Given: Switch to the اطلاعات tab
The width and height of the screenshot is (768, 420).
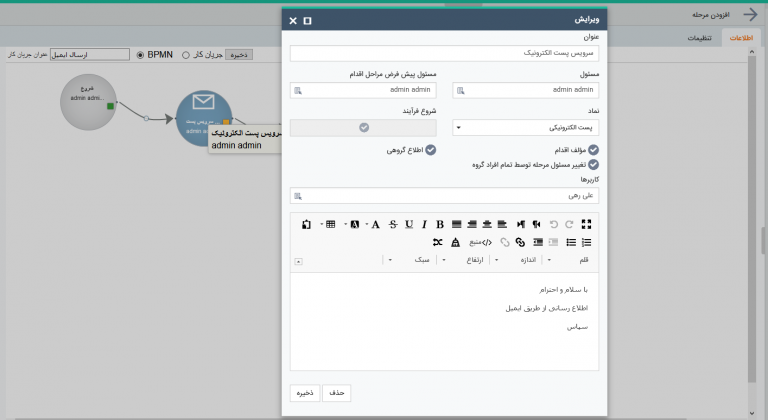Looking at the screenshot, I should 741,38.
